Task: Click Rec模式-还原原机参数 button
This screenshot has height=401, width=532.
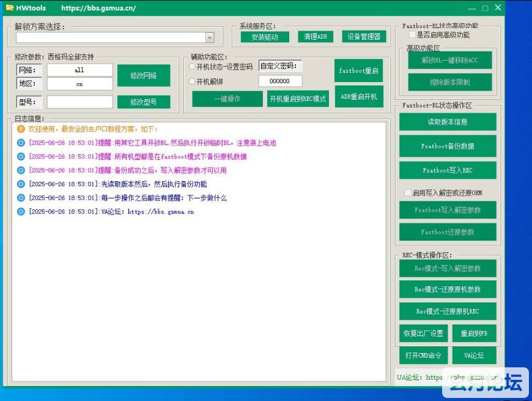Action: point(448,290)
